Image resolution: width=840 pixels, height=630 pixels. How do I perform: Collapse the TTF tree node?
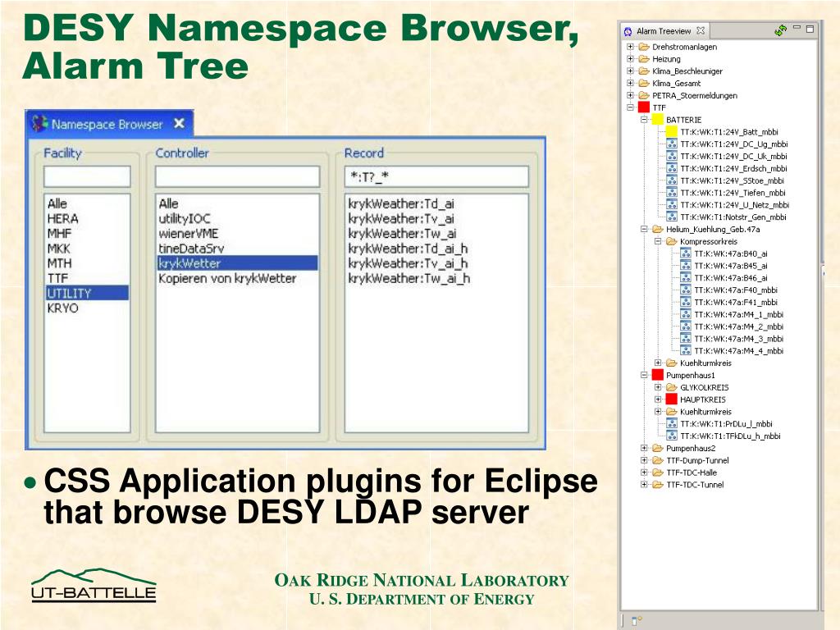[x=631, y=107]
